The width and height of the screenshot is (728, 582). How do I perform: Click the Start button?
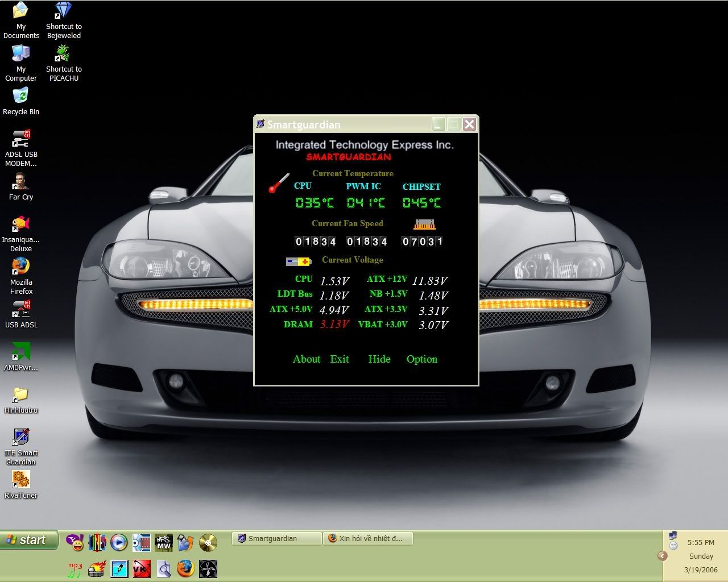coord(29,540)
